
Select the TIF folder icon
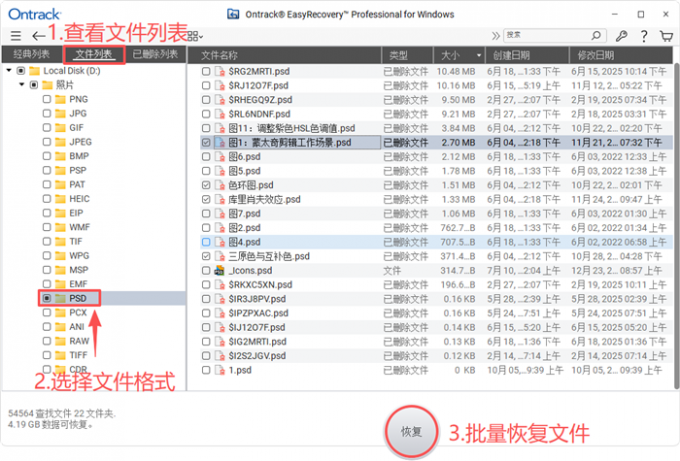(60, 242)
